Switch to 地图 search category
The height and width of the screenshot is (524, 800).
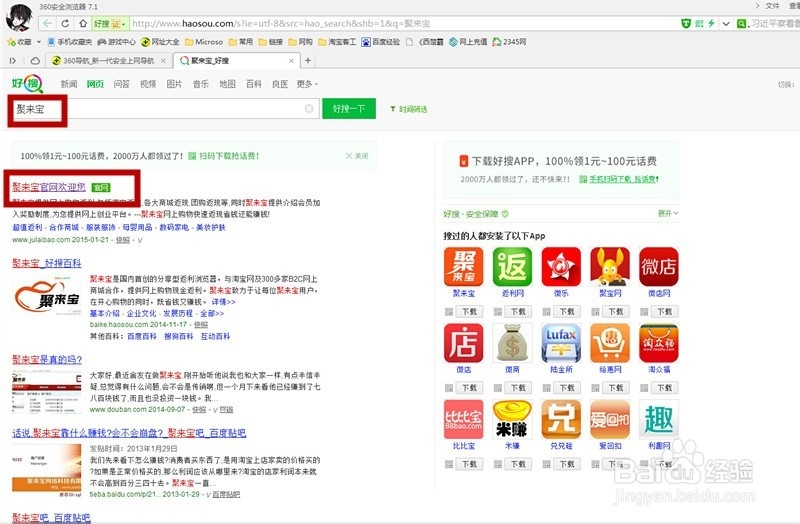click(227, 84)
